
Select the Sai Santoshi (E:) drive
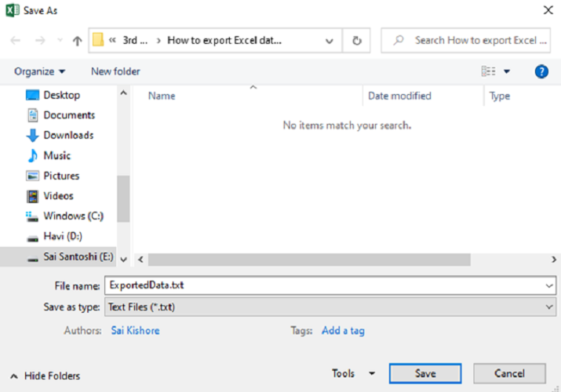click(x=58, y=256)
